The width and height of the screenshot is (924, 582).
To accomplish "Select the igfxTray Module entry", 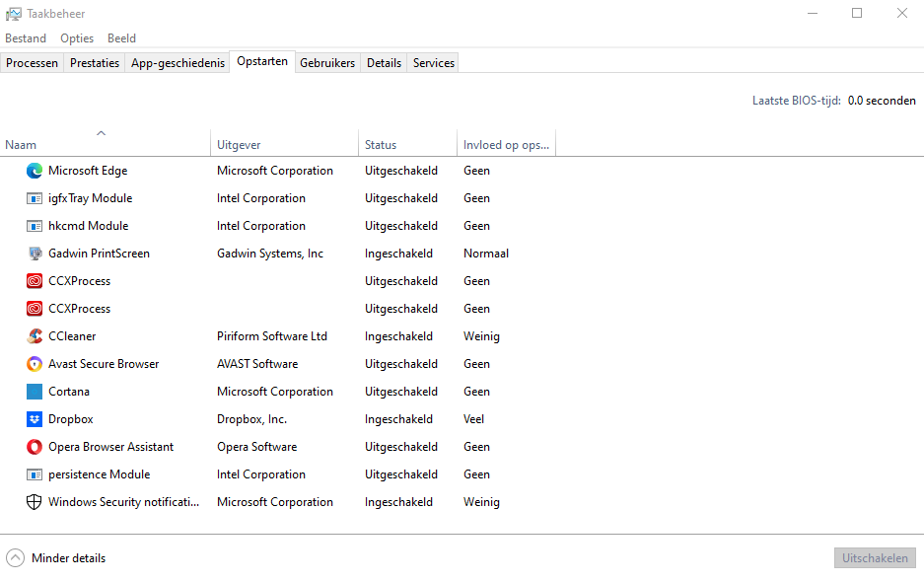I will (90, 198).
